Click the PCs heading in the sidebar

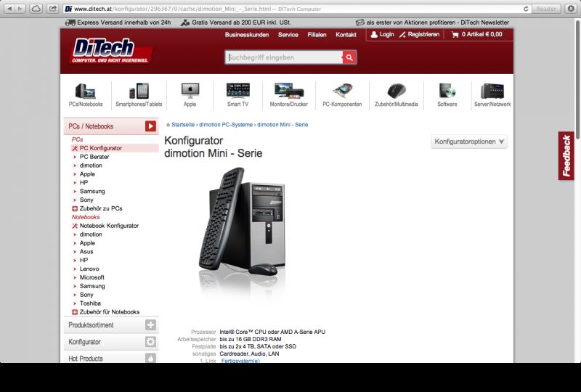point(77,139)
